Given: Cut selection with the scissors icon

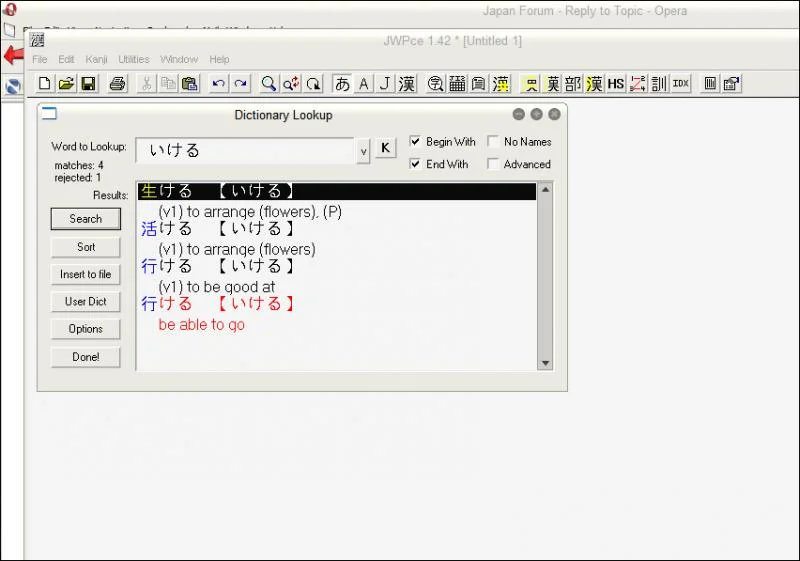Looking at the screenshot, I should click(146, 83).
